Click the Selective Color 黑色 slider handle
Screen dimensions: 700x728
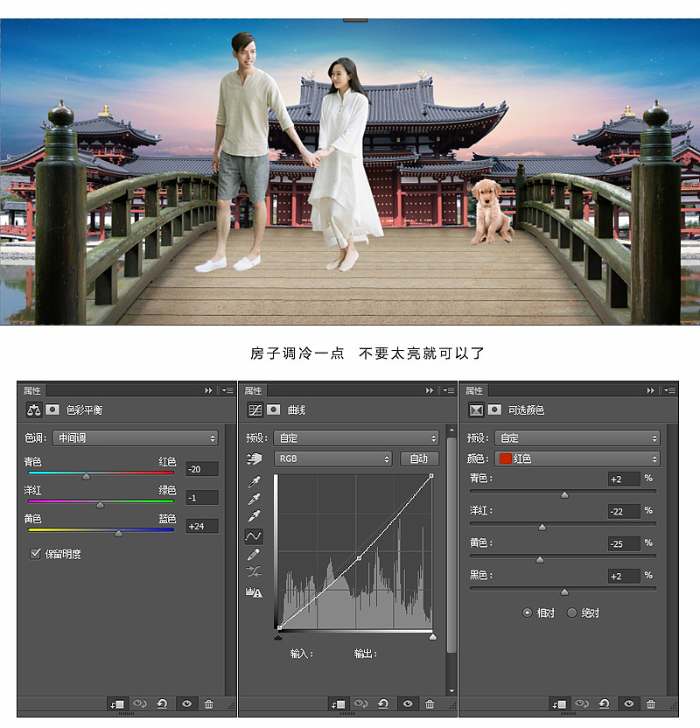[564, 592]
